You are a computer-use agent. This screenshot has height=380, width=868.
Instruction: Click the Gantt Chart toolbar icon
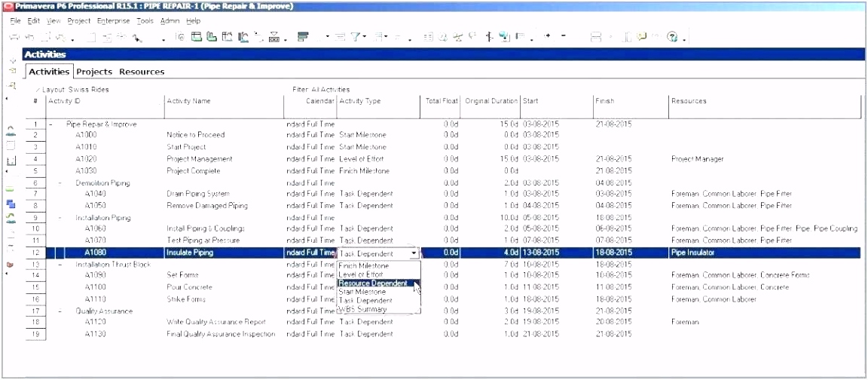click(x=212, y=37)
